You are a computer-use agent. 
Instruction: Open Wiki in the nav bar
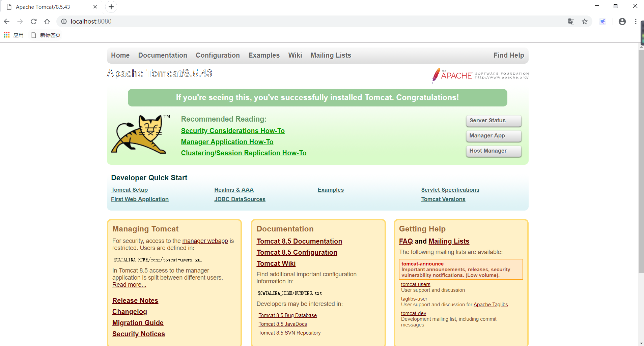(x=295, y=55)
